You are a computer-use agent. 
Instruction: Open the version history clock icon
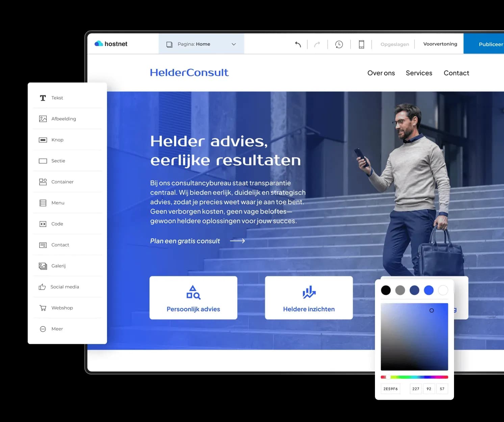[339, 44]
